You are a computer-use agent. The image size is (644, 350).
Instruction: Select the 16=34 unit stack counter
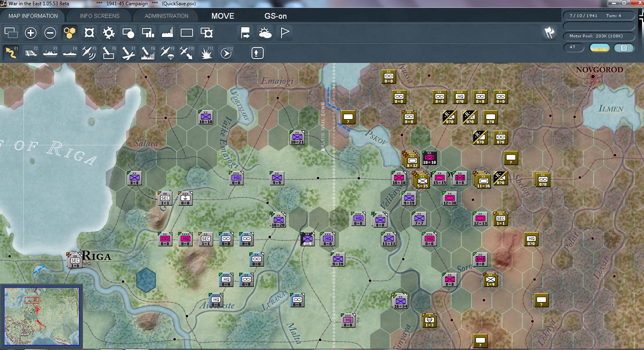click(x=400, y=301)
